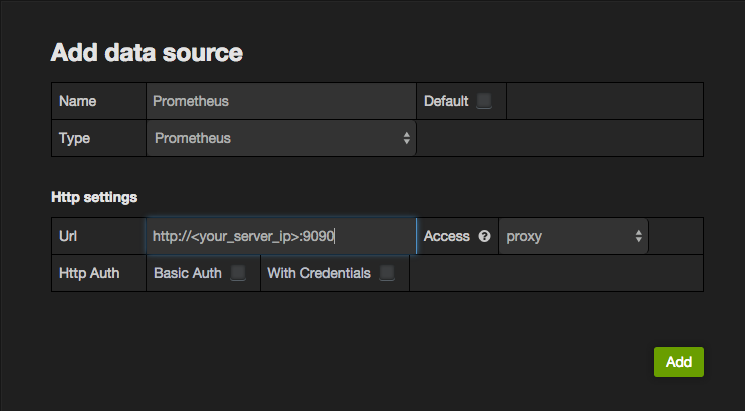Open the Type dropdown showing Prometheus
Screen dimensions: 745x411
click(x=281, y=138)
